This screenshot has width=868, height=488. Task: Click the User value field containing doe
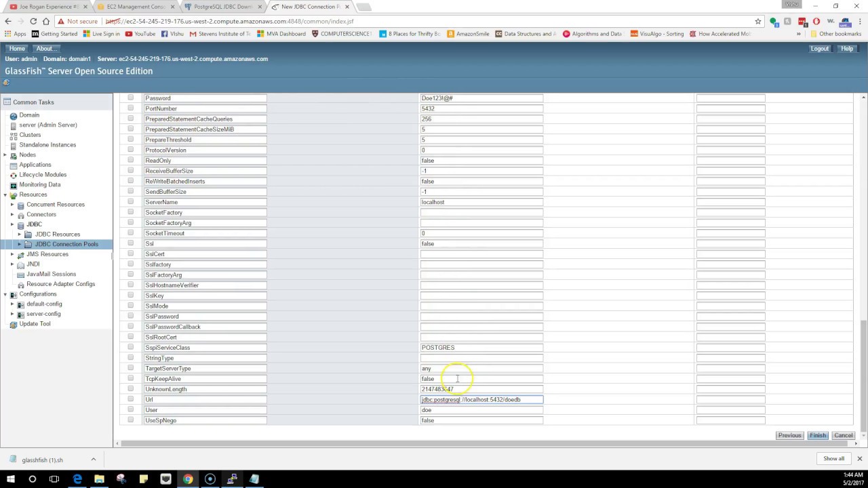click(x=481, y=410)
